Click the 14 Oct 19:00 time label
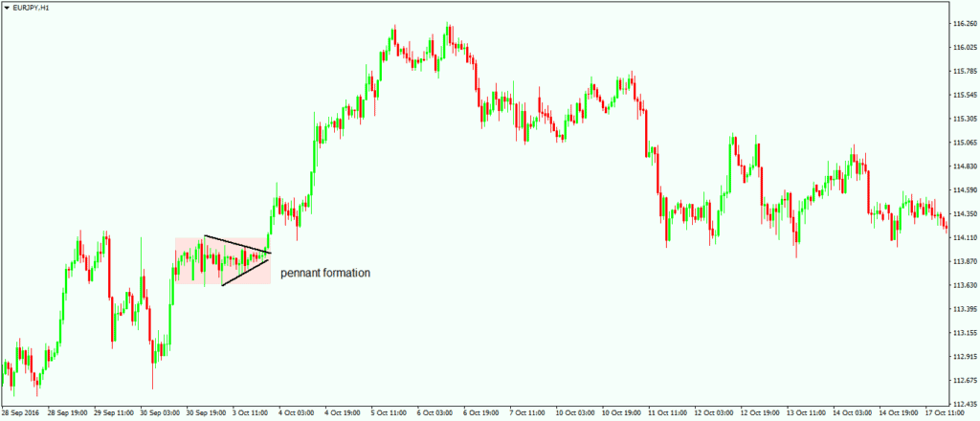The image size is (980, 421). pyautogui.click(x=900, y=413)
